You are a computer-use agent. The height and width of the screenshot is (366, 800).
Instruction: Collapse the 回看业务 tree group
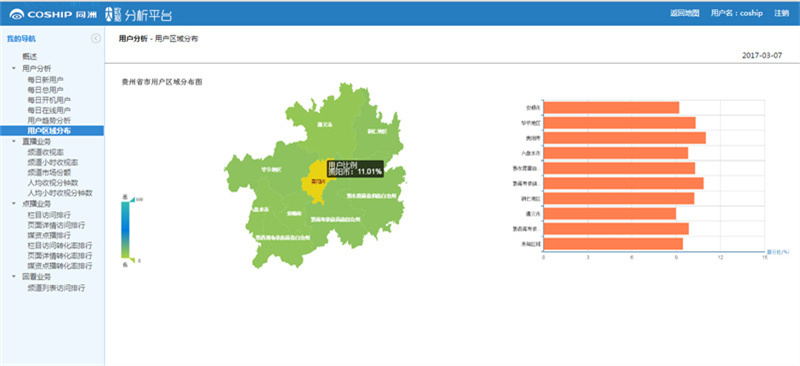(x=14, y=277)
